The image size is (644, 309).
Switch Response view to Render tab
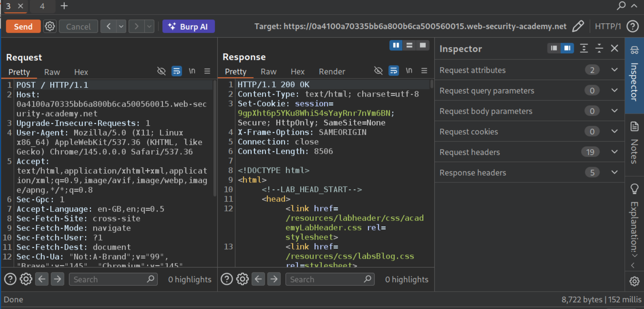[332, 72]
